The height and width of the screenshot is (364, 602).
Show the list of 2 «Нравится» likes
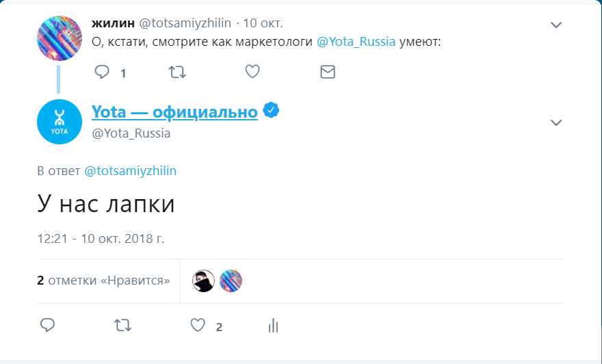click(x=103, y=280)
